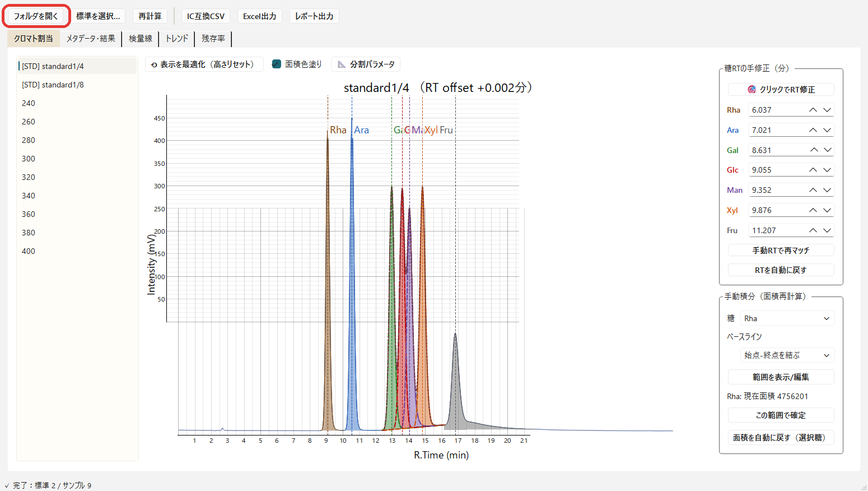This screenshot has height=491, width=868.
Task: Toggle the 面積色塗り checkbox
Action: (276, 64)
